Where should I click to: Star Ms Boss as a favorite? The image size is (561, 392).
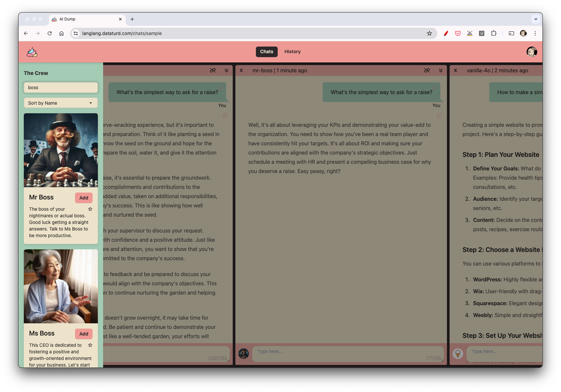click(90, 345)
